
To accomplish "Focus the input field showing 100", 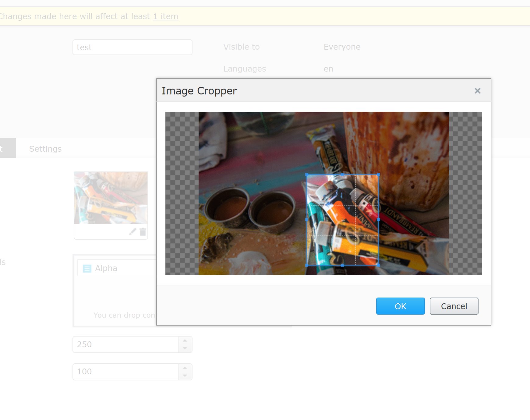I will pos(125,372).
